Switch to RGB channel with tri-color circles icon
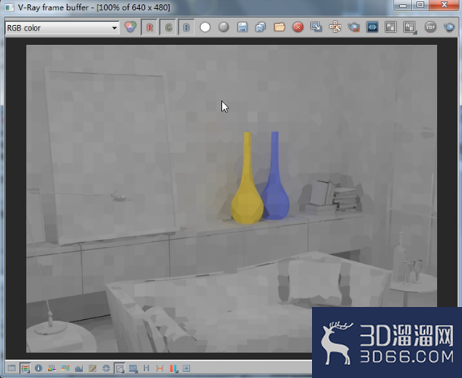This screenshot has width=462, height=378. [131, 27]
